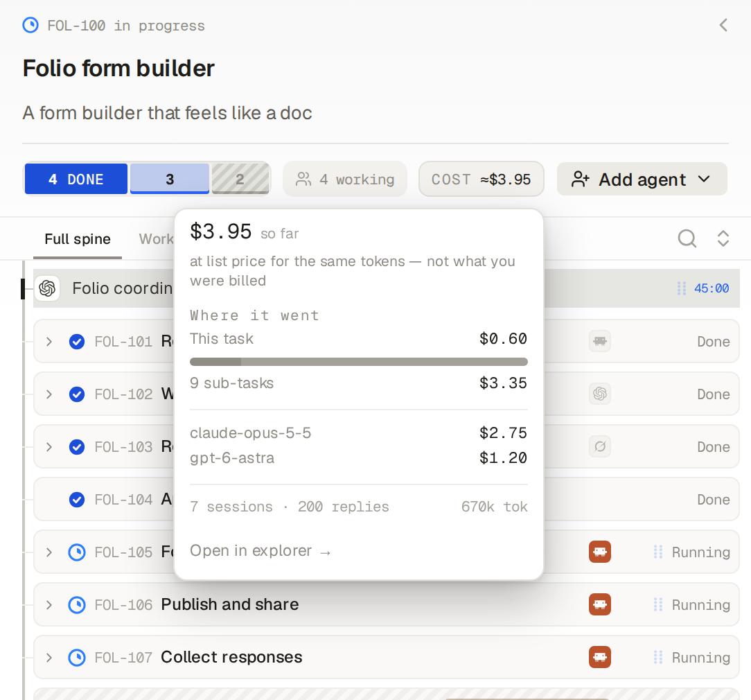Click the claude-opus-5-5 cost row
751x700 pixels.
[x=359, y=433]
